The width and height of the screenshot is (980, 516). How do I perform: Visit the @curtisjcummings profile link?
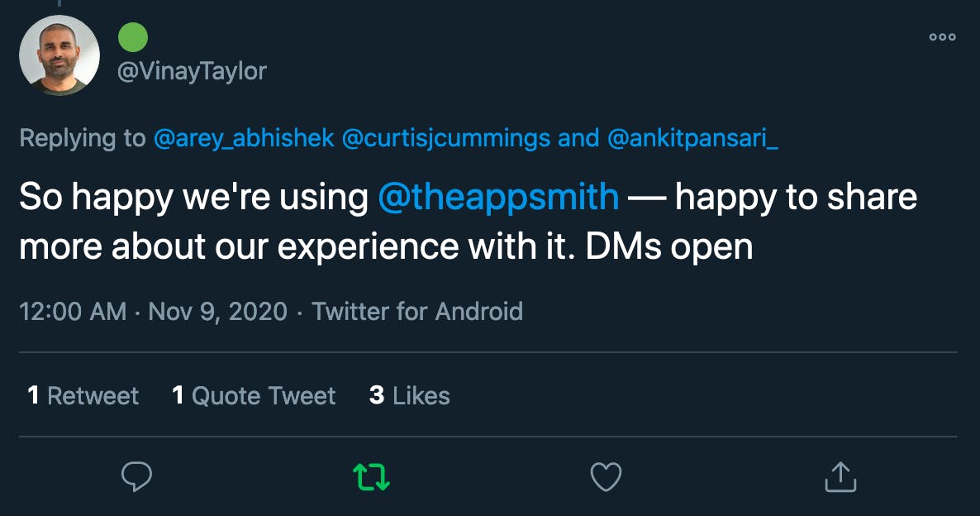pyautogui.click(x=445, y=138)
